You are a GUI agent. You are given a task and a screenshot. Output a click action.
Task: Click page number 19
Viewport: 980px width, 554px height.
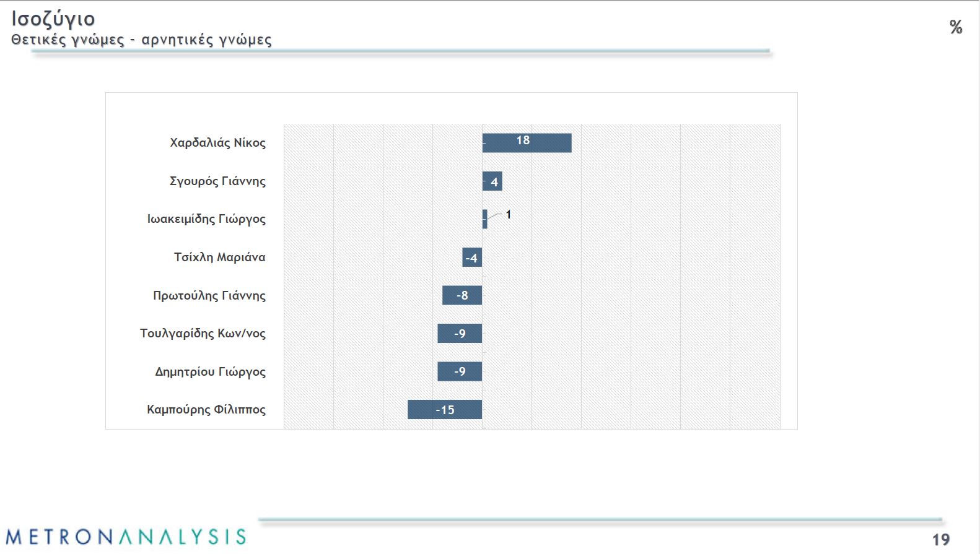pos(940,539)
